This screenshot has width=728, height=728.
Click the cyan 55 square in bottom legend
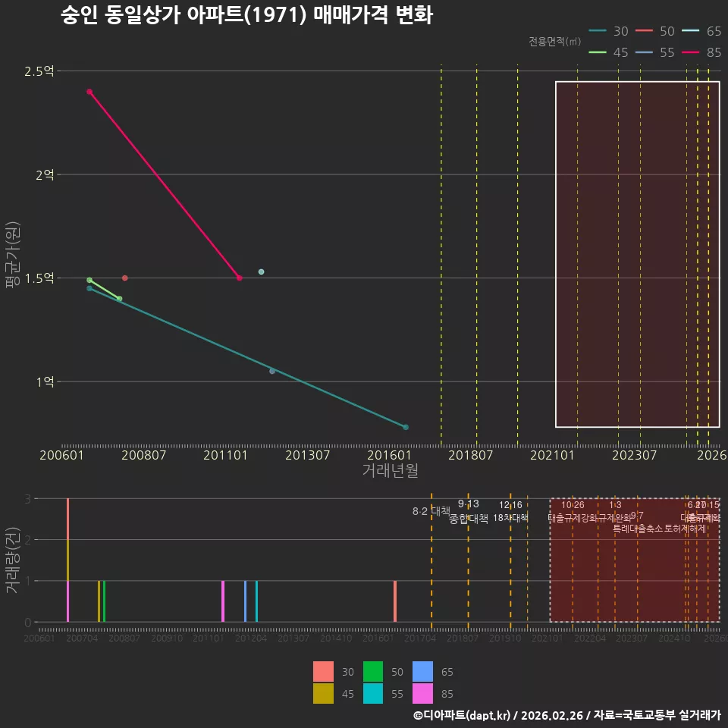tap(373, 693)
